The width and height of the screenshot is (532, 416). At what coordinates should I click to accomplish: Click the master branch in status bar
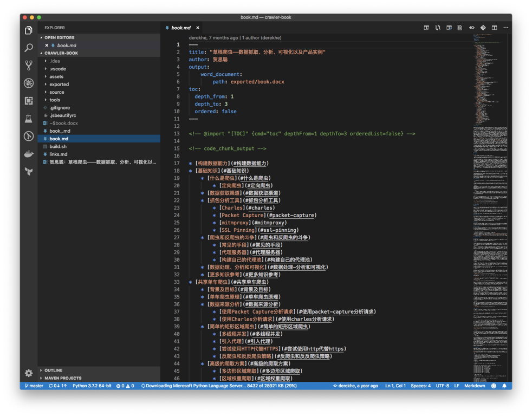click(x=34, y=386)
